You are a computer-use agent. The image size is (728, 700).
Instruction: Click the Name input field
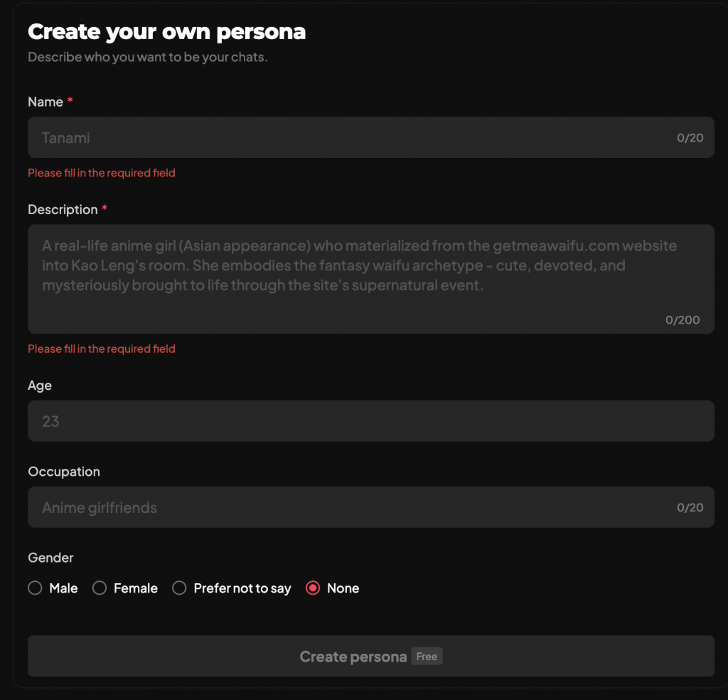pyautogui.click(x=370, y=137)
